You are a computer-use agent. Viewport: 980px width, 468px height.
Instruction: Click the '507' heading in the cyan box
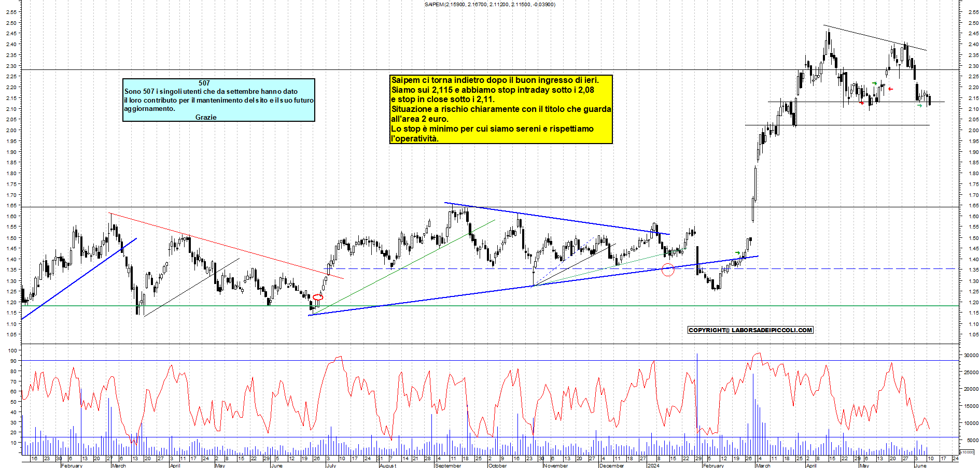tap(204, 83)
